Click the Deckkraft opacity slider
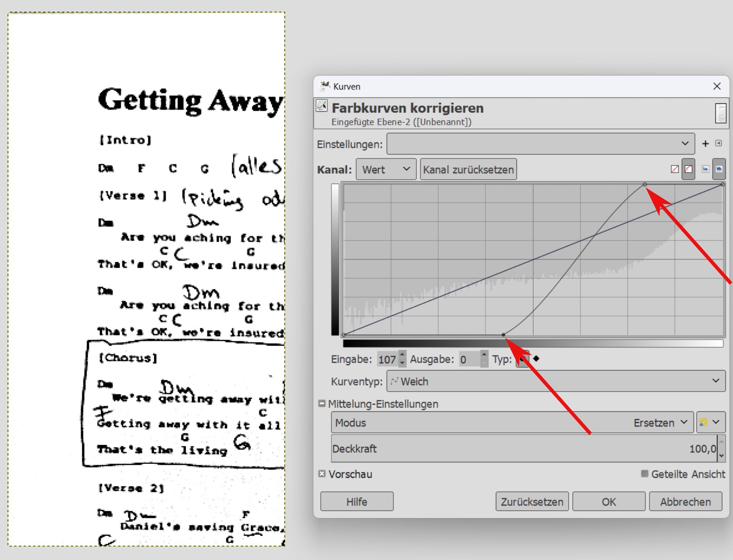Image resolution: width=733 pixels, height=560 pixels. coord(524,449)
